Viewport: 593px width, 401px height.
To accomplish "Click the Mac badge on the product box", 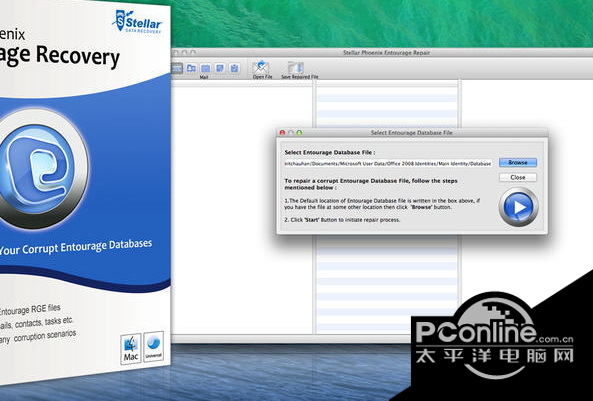I will 131,349.
